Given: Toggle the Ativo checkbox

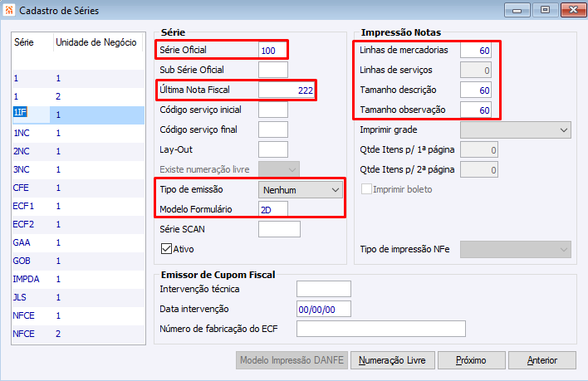Looking at the screenshot, I should [x=166, y=248].
